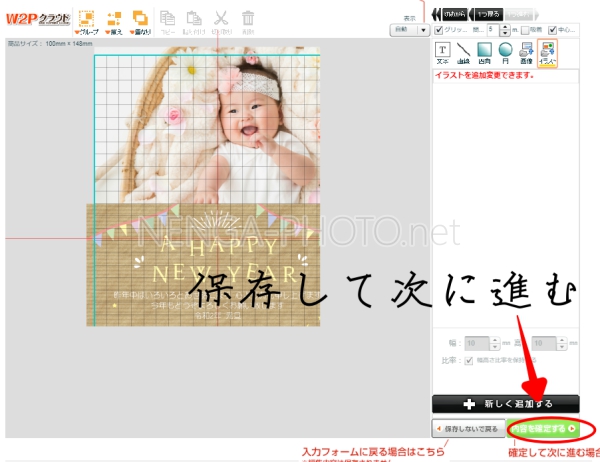Click the greyed-out redo one step button
The image size is (600, 462).
tap(522, 15)
